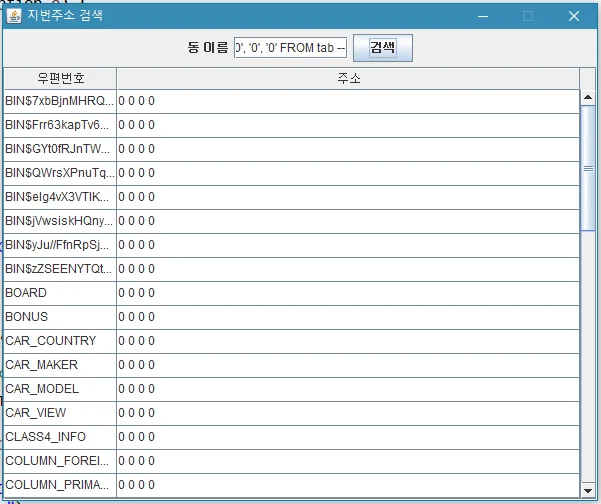The height and width of the screenshot is (504, 601).
Task: Click the 검색 search button
Action: 383,48
